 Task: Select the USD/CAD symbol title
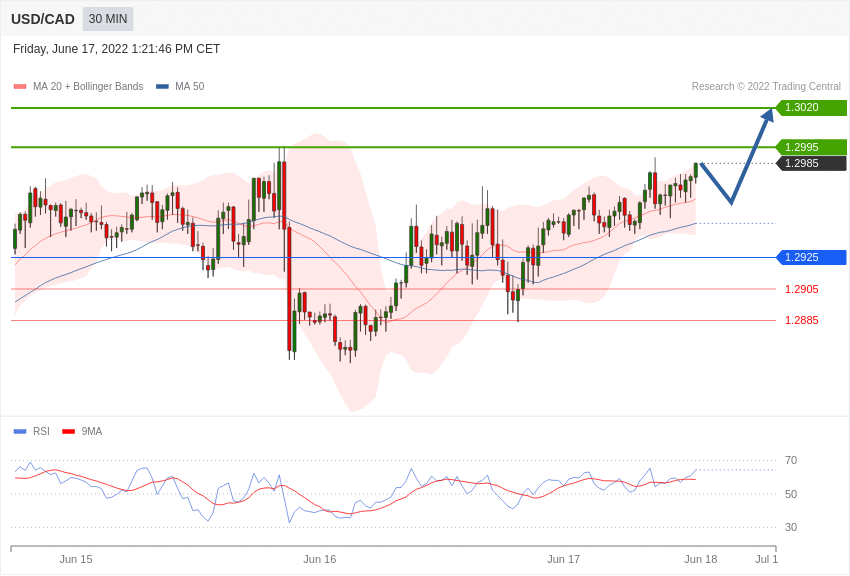pyautogui.click(x=43, y=19)
